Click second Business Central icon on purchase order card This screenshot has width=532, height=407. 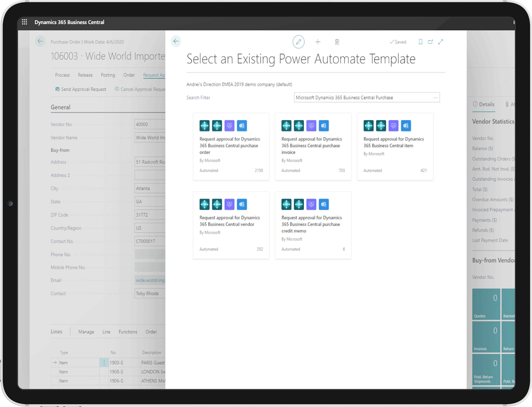217,126
